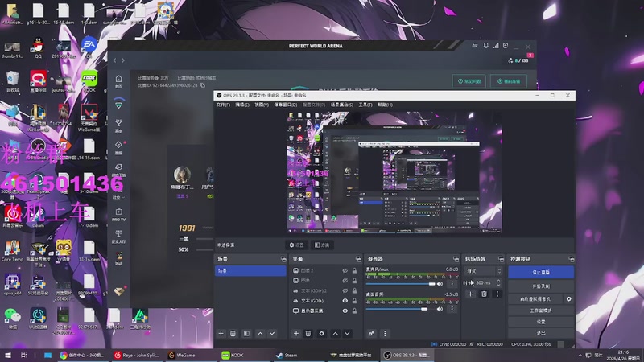This screenshot has width=644, height=362.
Task: Select 场景 in OBS scenes list
Action: [250, 271]
